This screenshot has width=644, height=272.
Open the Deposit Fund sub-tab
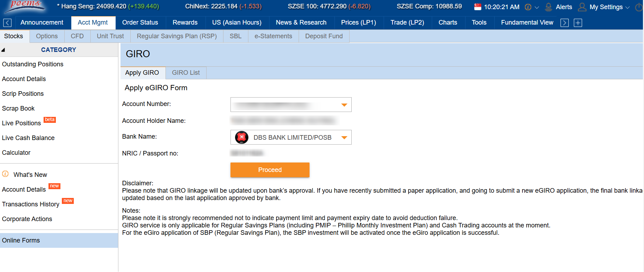(x=324, y=36)
